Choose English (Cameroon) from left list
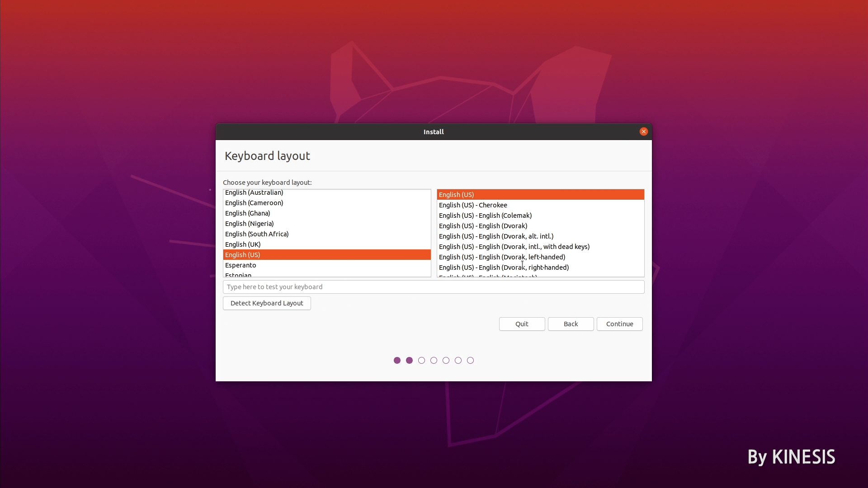 (x=254, y=203)
